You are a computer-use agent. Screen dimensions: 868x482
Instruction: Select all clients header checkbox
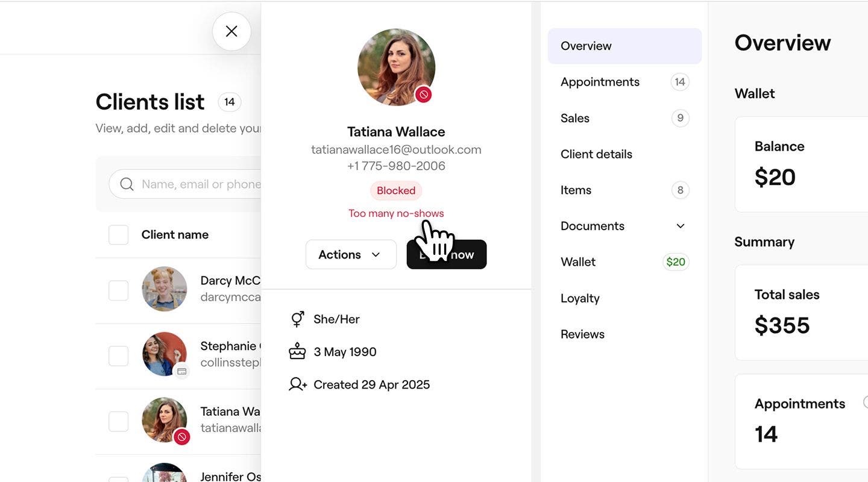119,235
